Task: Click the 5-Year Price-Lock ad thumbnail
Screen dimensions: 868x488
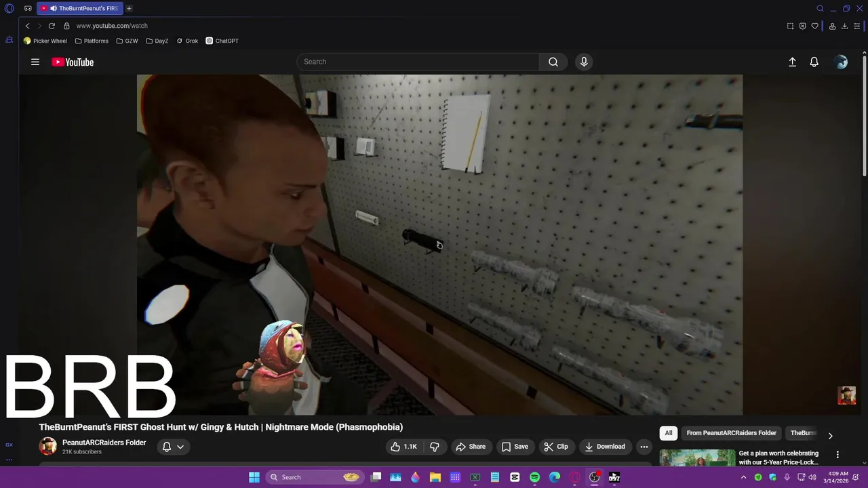Action: point(697,458)
